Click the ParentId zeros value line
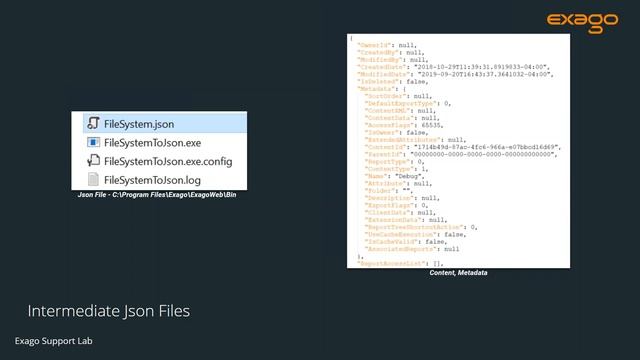Screen dimensions: 640x360 (x=461, y=154)
